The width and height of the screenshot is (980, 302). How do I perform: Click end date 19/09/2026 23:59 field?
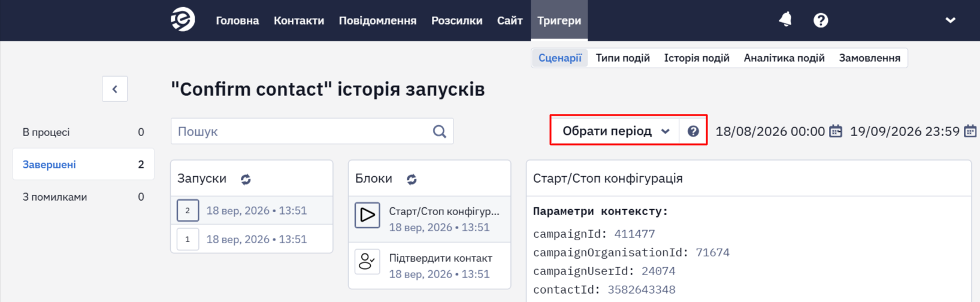(905, 131)
